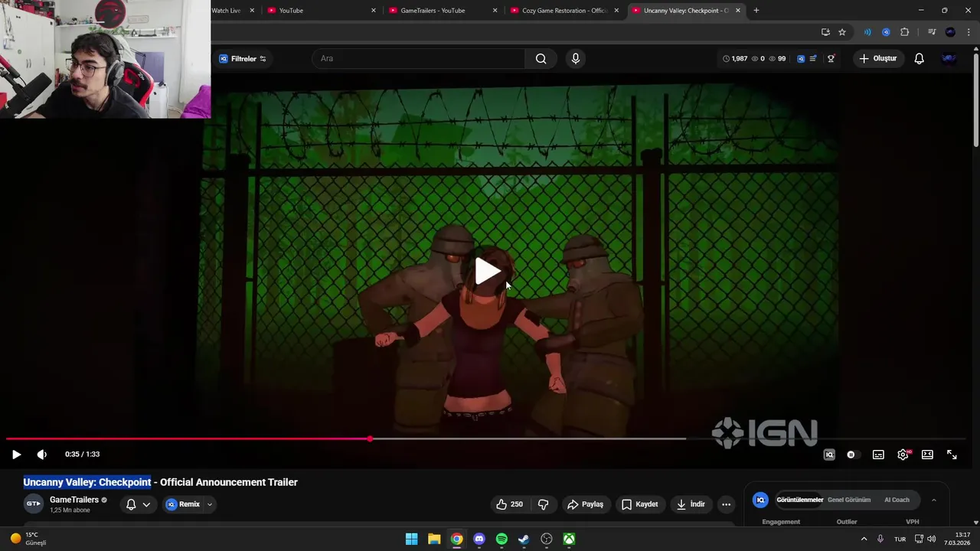The height and width of the screenshot is (551, 980).
Task: Open the GameTrailers channel name link
Action: pos(74,500)
